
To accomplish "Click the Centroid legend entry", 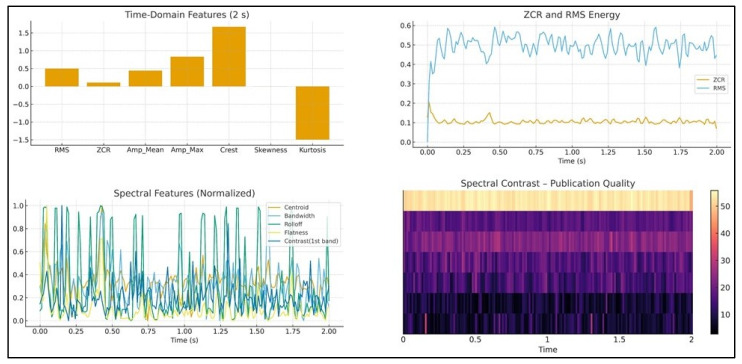I will 288,207.
